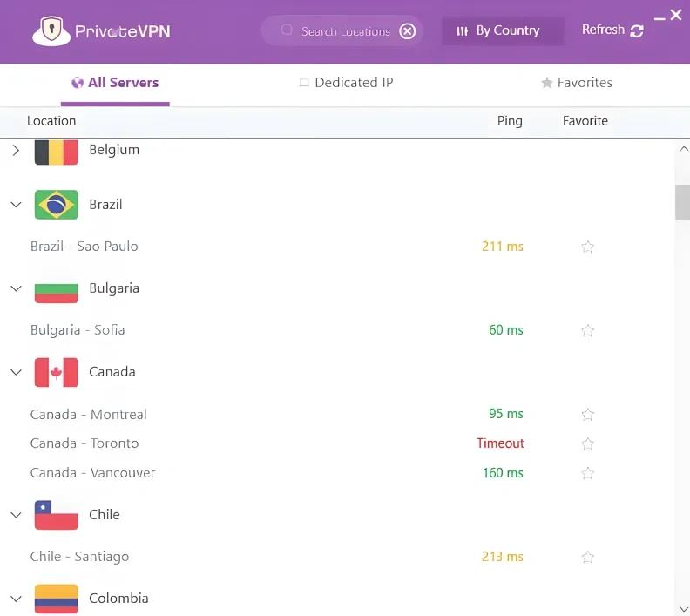Select the Brazil - Sao Paulo server
Viewport: 690px width, 616px height.
pyautogui.click(x=84, y=247)
